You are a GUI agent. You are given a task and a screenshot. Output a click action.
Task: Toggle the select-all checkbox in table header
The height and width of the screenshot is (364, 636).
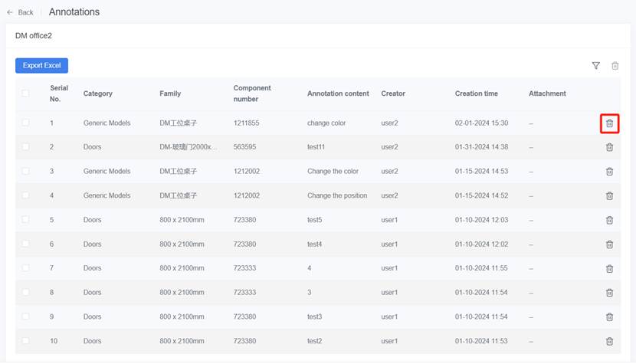tap(25, 93)
